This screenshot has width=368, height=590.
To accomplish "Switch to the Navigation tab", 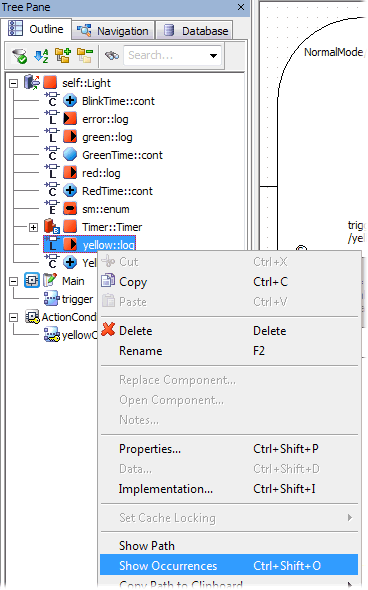I will (113, 30).
